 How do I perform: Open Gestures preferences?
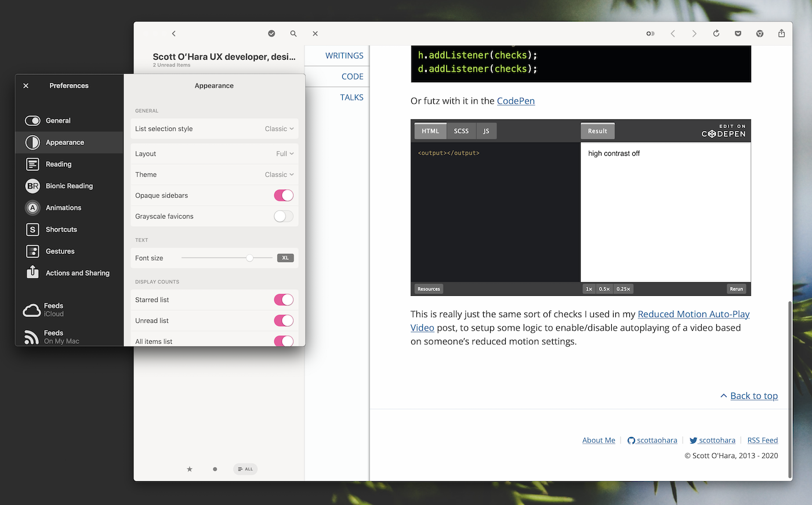pos(69,251)
